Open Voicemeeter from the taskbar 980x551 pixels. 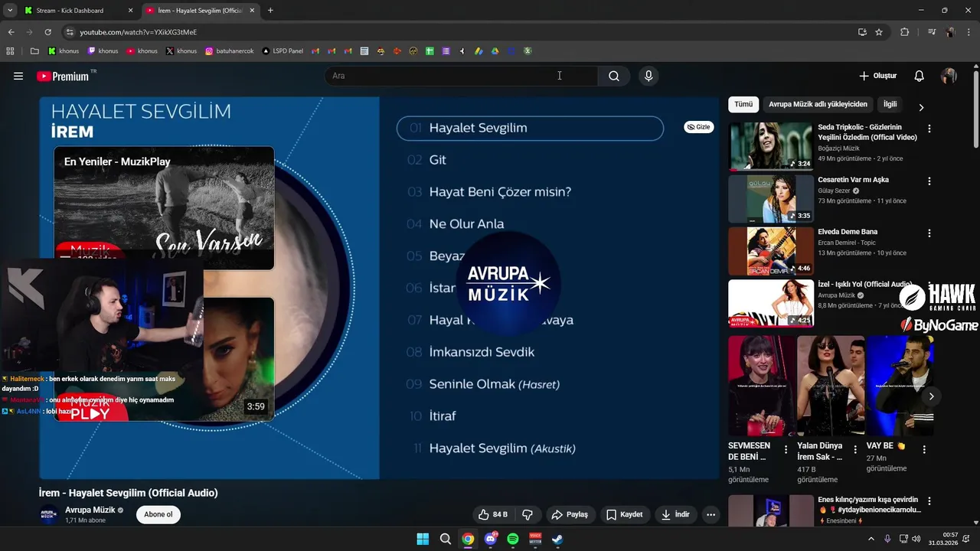pyautogui.click(x=535, y=539)
